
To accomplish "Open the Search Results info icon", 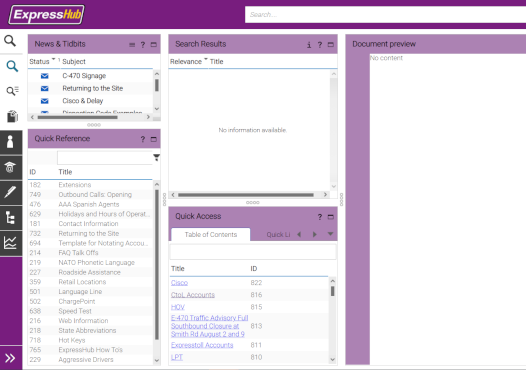I will click(309, 45).
